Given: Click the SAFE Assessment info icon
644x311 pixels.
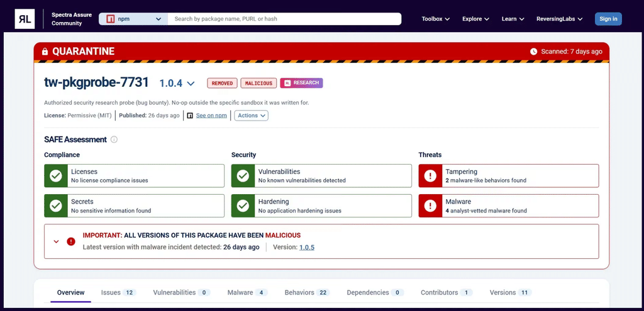Looking at the screenshot, I should [x=114, y=139].
